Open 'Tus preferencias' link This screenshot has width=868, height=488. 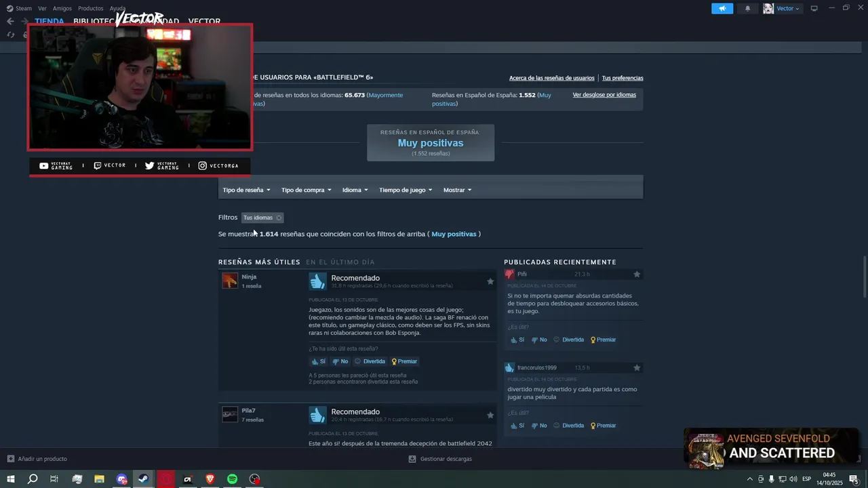click(623, 78)
